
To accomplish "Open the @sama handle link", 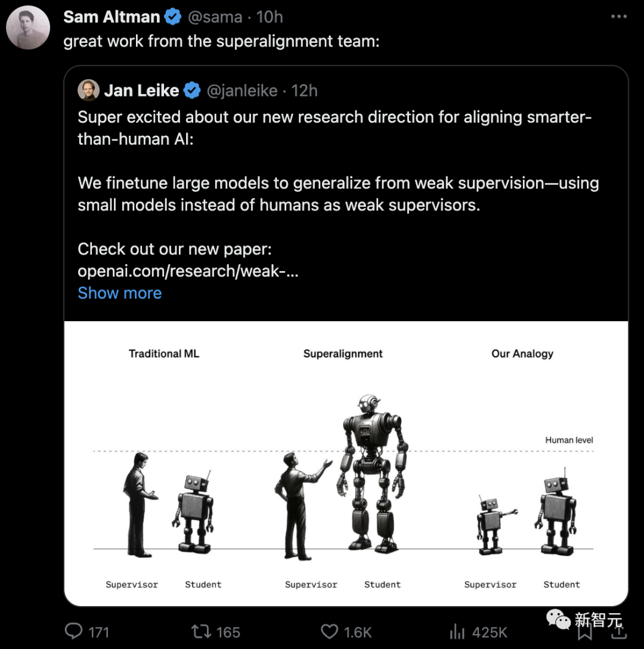I will click(215, 17).
